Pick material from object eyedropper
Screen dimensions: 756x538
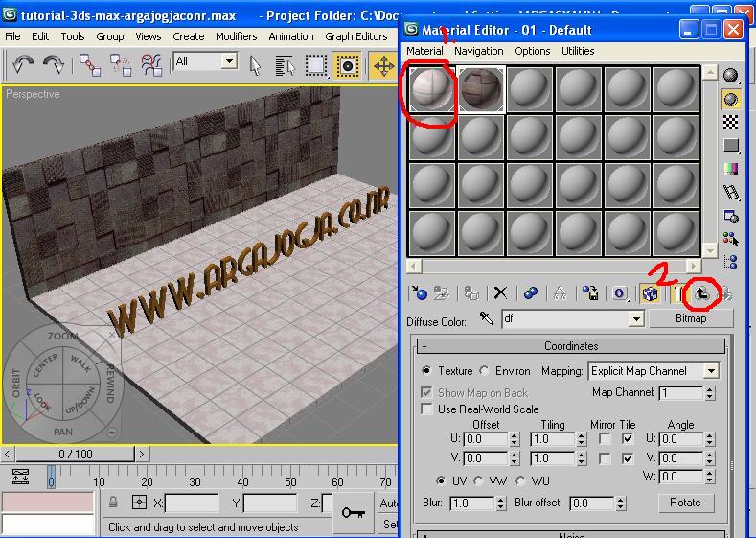[487, 318]
